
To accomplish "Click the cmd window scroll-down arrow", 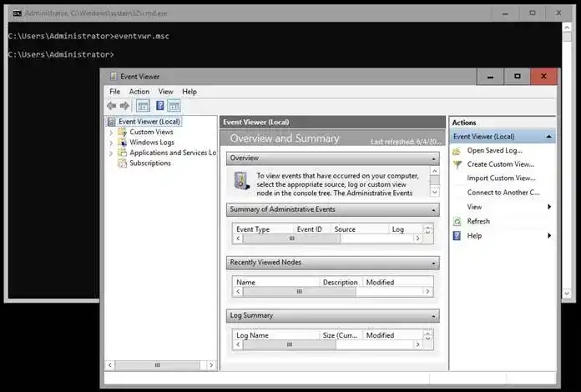I will (567, 294).
